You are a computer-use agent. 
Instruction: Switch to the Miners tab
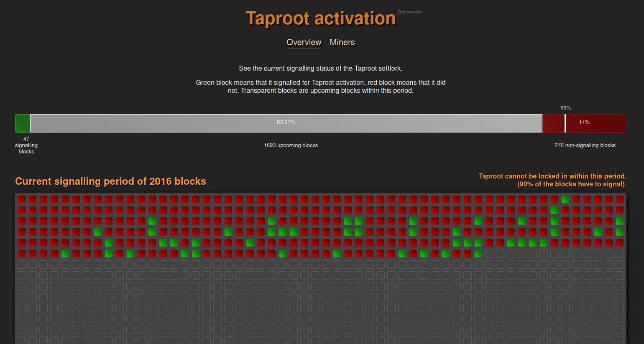tap(342, 42)
